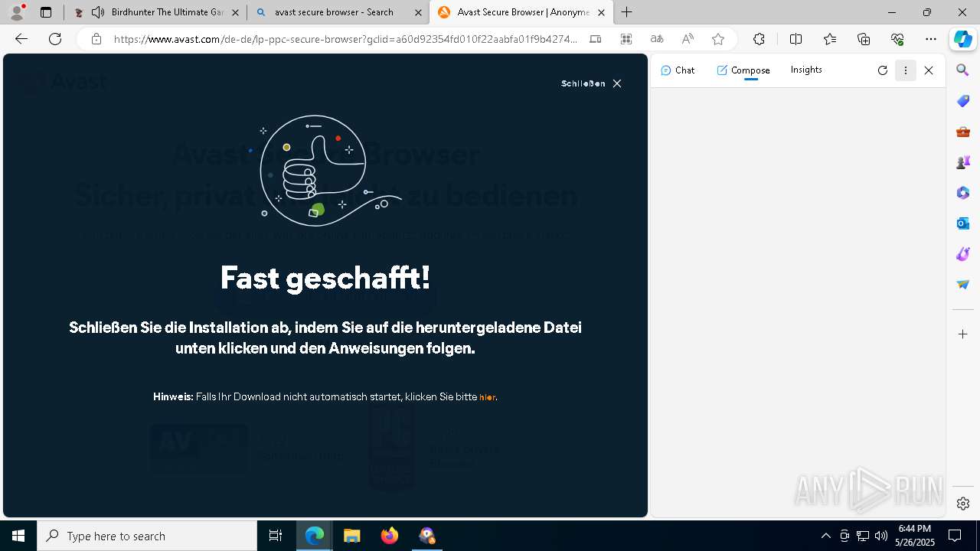Close the Avast Secure Browser tab

(602, 12)
